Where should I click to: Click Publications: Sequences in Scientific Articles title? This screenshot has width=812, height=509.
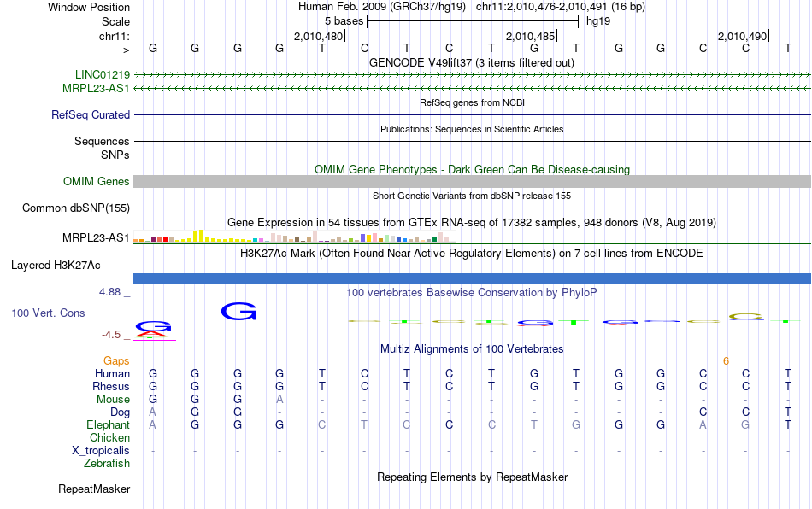pyautogui.click(x=472, y=129)
